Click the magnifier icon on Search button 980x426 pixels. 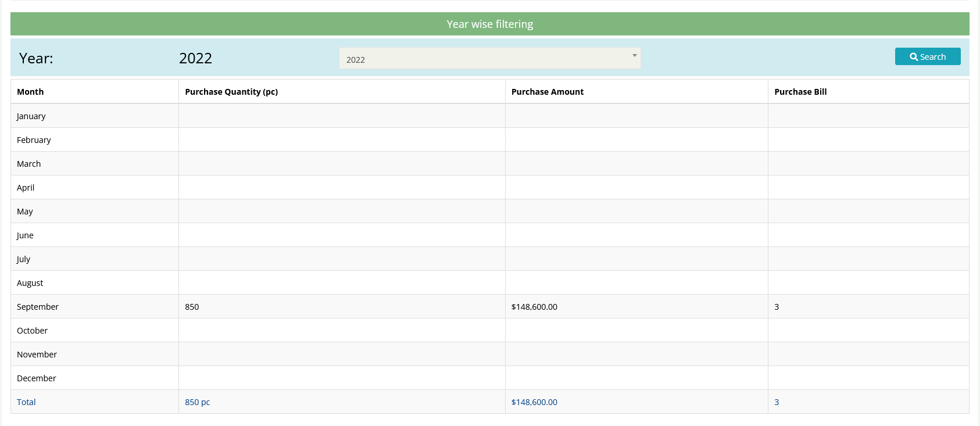914,57
